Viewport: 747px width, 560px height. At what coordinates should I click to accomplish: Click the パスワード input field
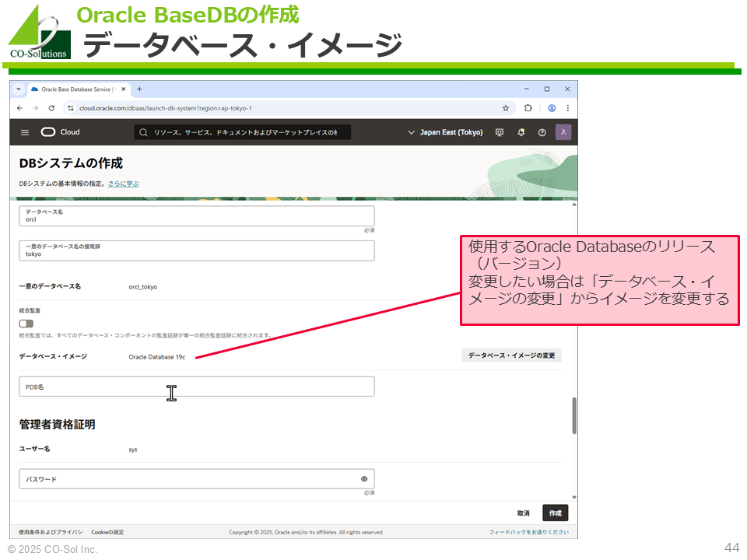pos(197,479)
